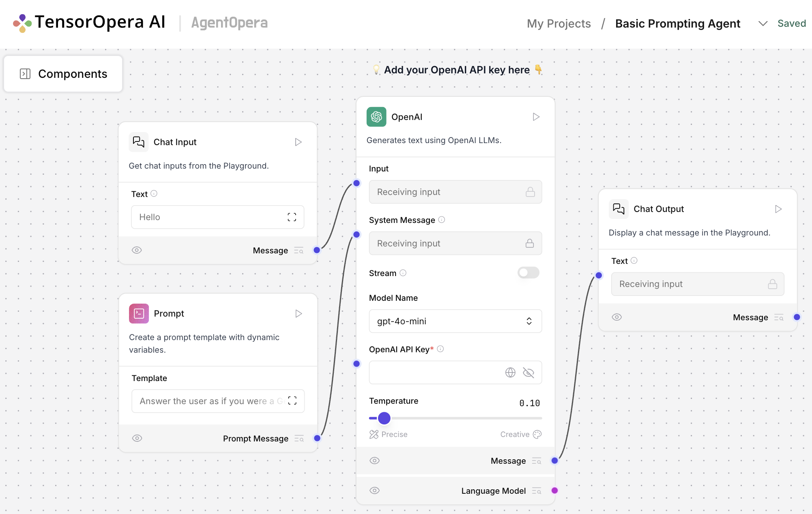Inspect Chat Output Message output
This screenshot has width=812, height=514.
coord(779,317)
